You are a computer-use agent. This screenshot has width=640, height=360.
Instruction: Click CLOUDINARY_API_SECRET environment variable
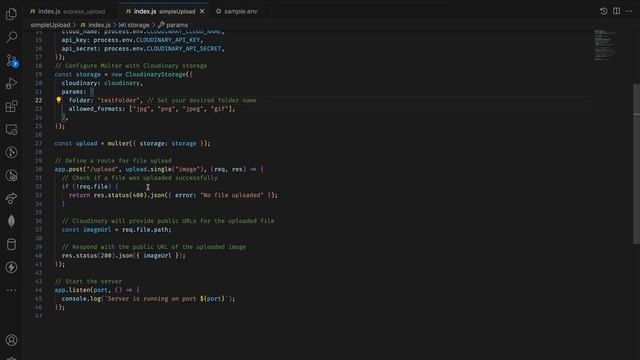click(x=184, y=49)
